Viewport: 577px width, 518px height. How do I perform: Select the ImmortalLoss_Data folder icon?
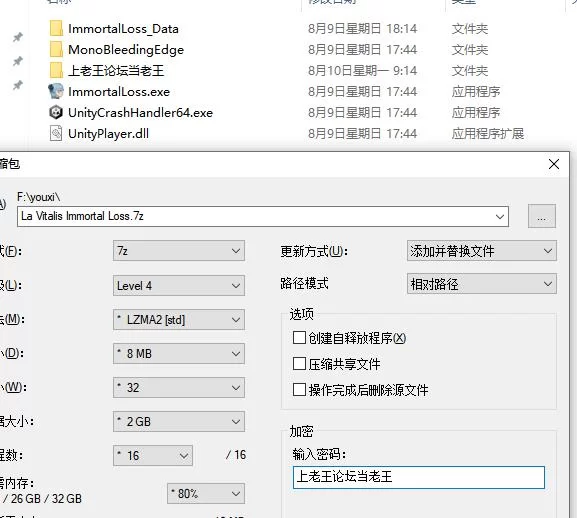coord(56,28)
